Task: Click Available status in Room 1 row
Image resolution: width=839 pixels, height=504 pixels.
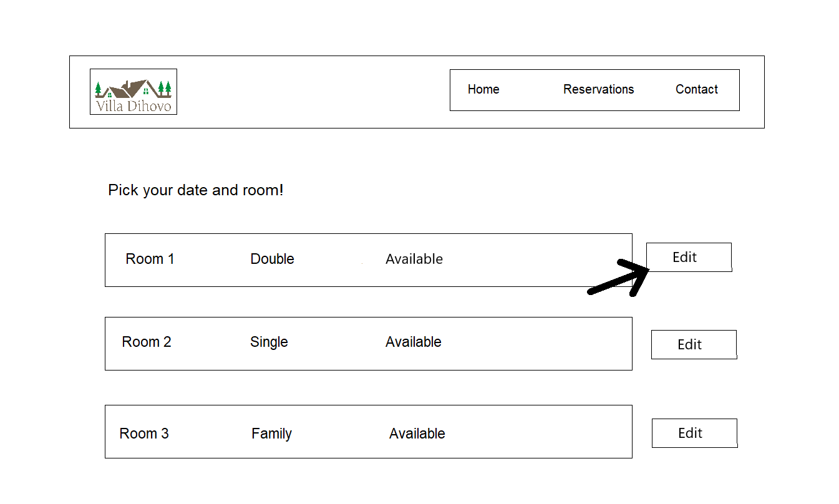Action: coord(414,259)
